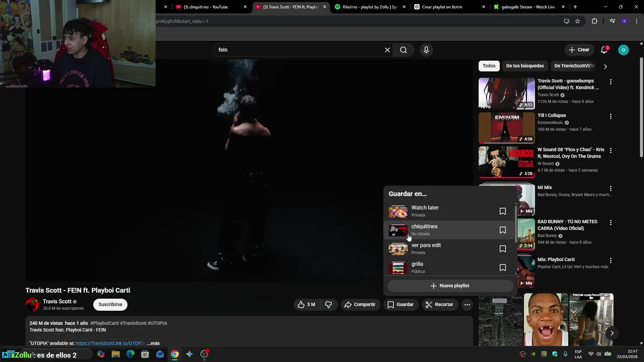Click the Travis Scott channel name
Screen dimensions: 644x362
(57, 302)
